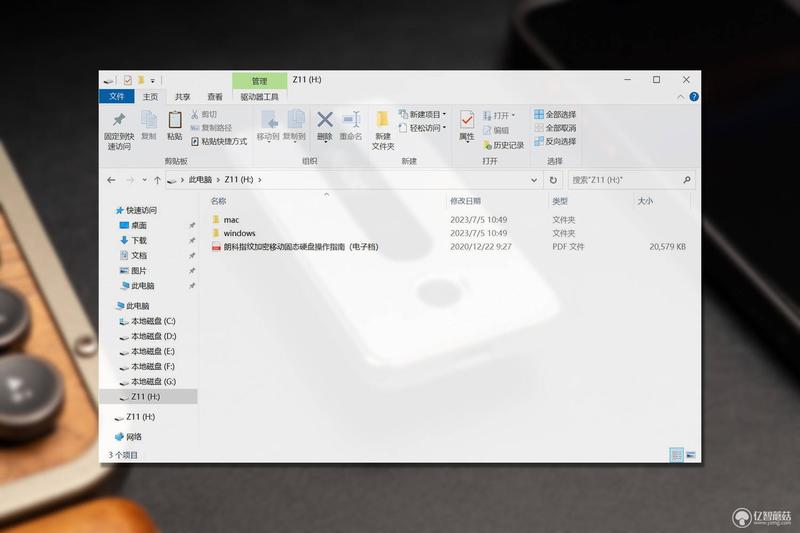Sort by the Name (名称) column header

218,201
